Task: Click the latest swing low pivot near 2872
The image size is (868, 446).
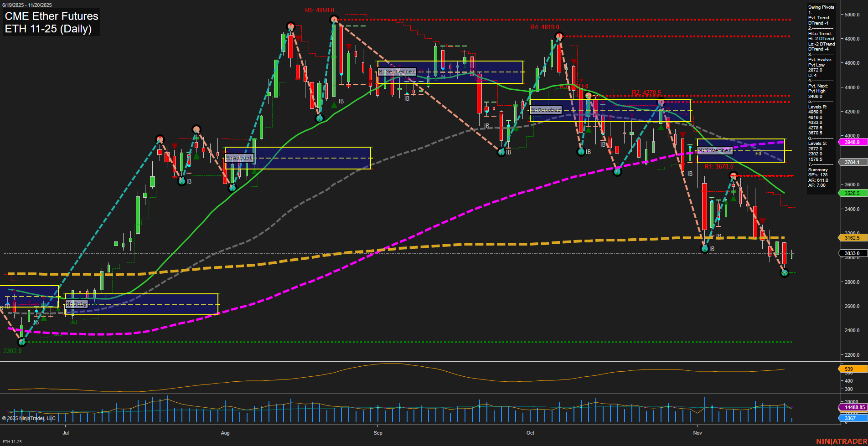Action: click(784, 273)
